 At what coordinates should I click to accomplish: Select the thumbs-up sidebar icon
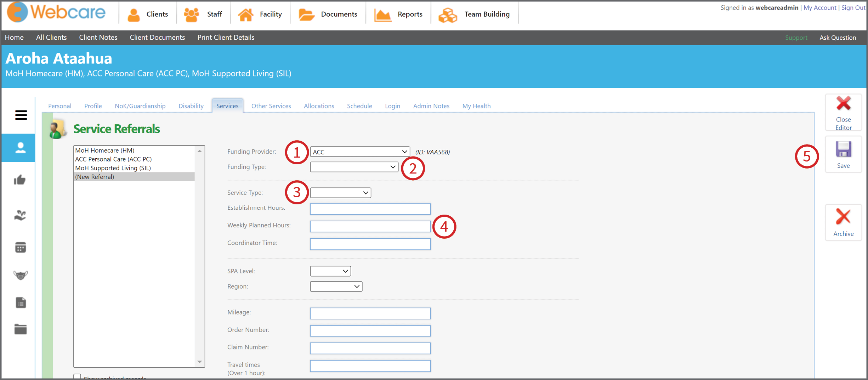click(20, 180)
